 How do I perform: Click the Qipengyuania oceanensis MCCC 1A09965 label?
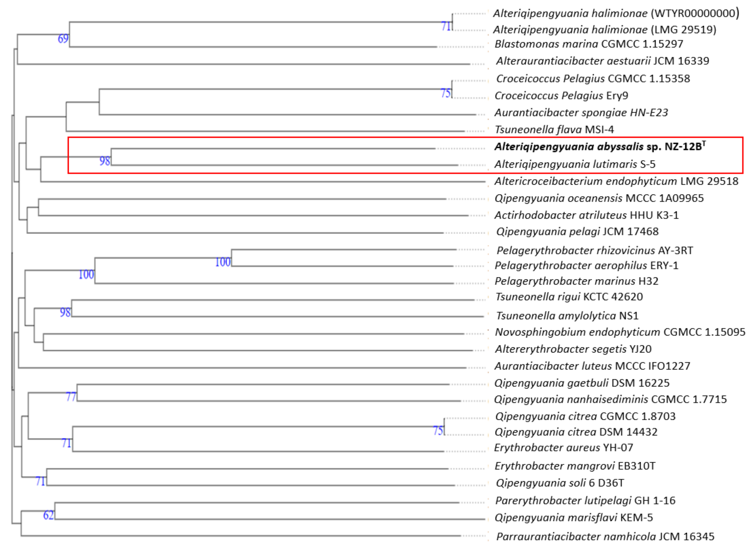pos(599,198)
